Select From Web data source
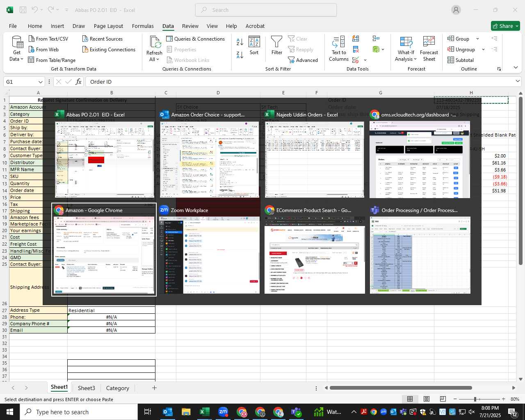Image resolution: width=525 pixels, height=420 pixels. point(43,49)
